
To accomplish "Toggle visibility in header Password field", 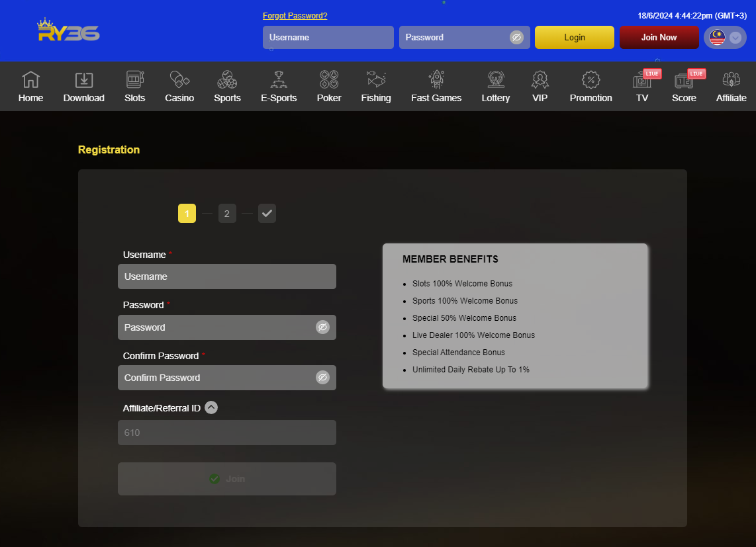I will [x=516, y=38].
